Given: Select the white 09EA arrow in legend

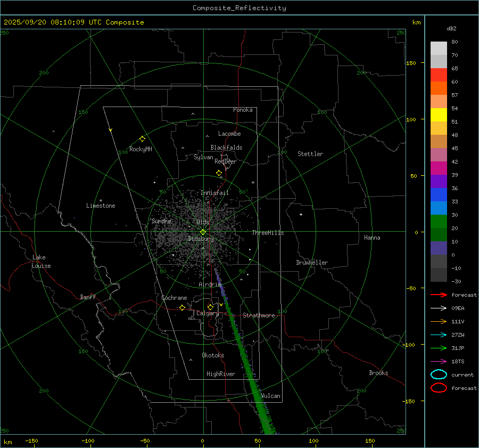Looking at the screenshot, I should coord(438,308).
